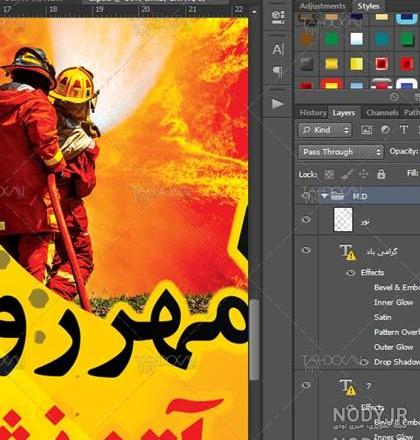Hide the text layer named 7
The width and height of the screenshot is (420, 440).
click(306, 385)
